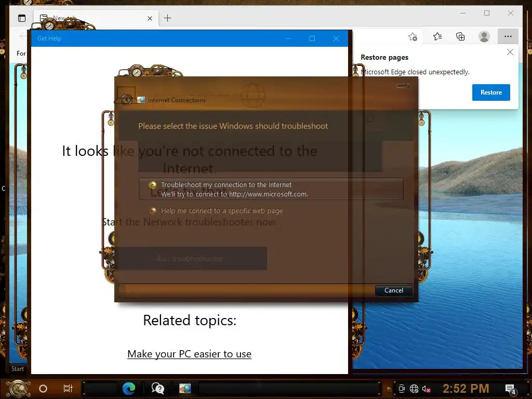Image resolution: width=532 pixels, height=399 pixels.
Task: Click the Back arrow in Internet Connections dialog
Action: (x=127, y=100)
